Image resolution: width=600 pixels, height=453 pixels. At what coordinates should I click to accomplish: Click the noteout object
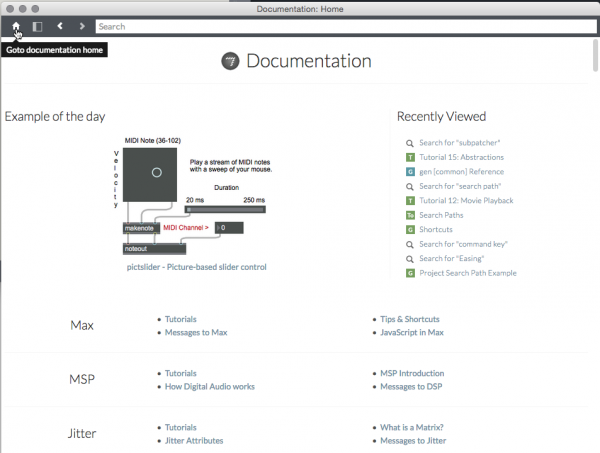coord(155,249)
